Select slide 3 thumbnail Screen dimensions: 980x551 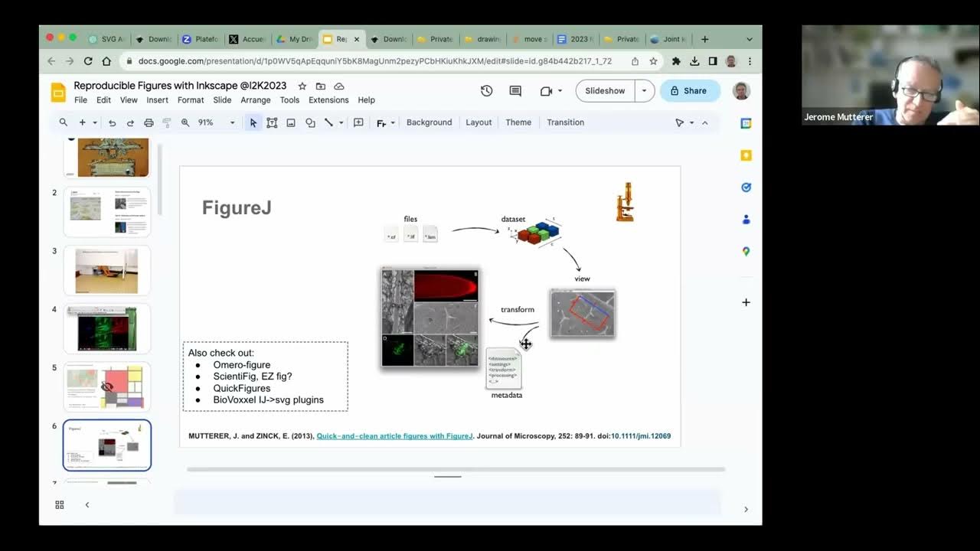coord(107,270)
